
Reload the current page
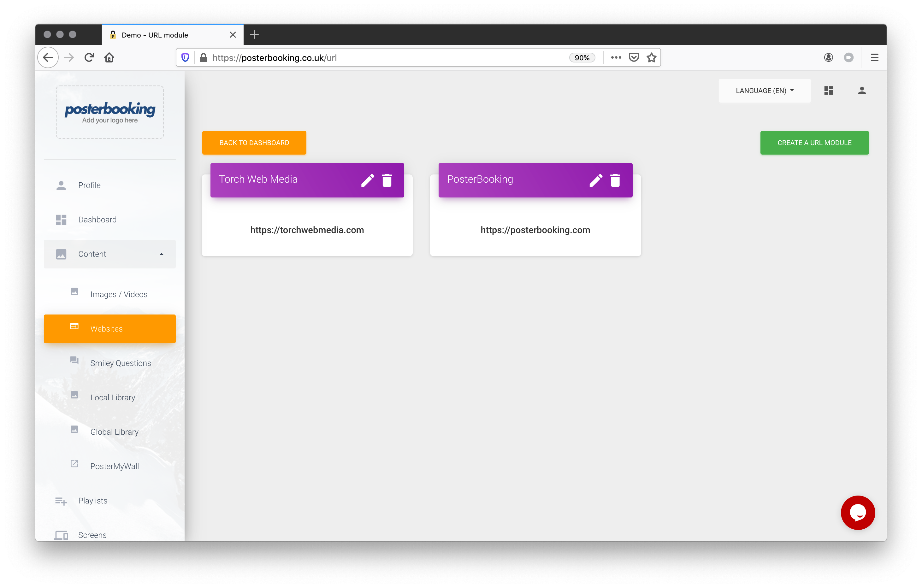89,57
